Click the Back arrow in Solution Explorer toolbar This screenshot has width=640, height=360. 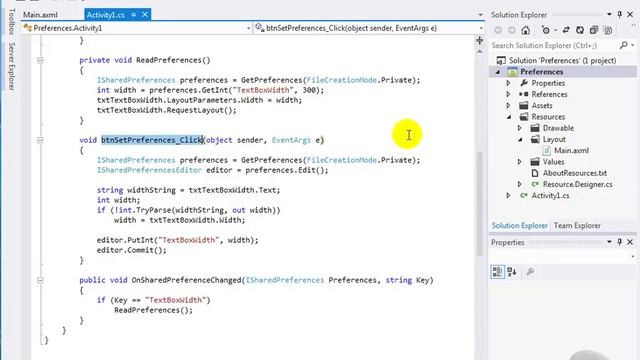(x=498, y=30)
